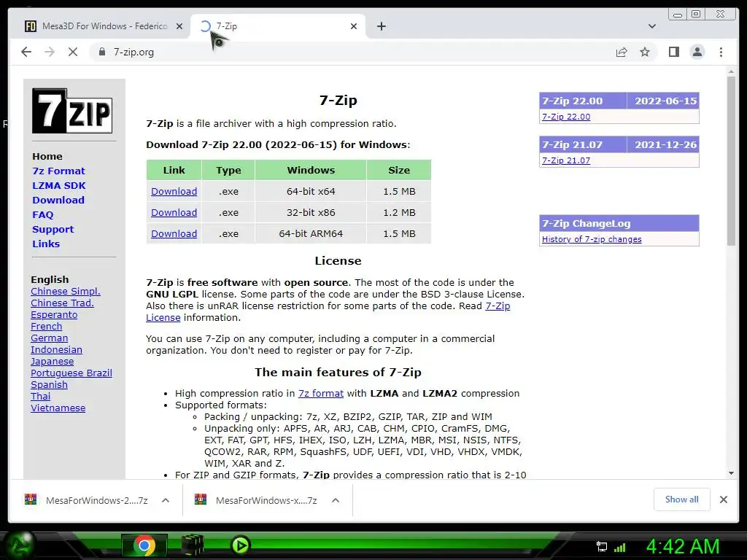The width and height of the screenshot is (747, 560).
Task: Open the profile avatar menu
Action: 697,52
